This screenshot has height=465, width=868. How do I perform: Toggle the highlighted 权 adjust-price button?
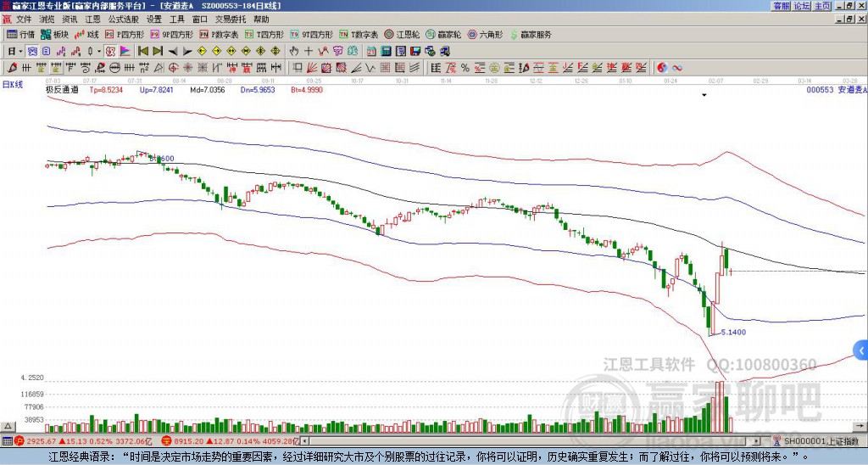tap(110, 51)
